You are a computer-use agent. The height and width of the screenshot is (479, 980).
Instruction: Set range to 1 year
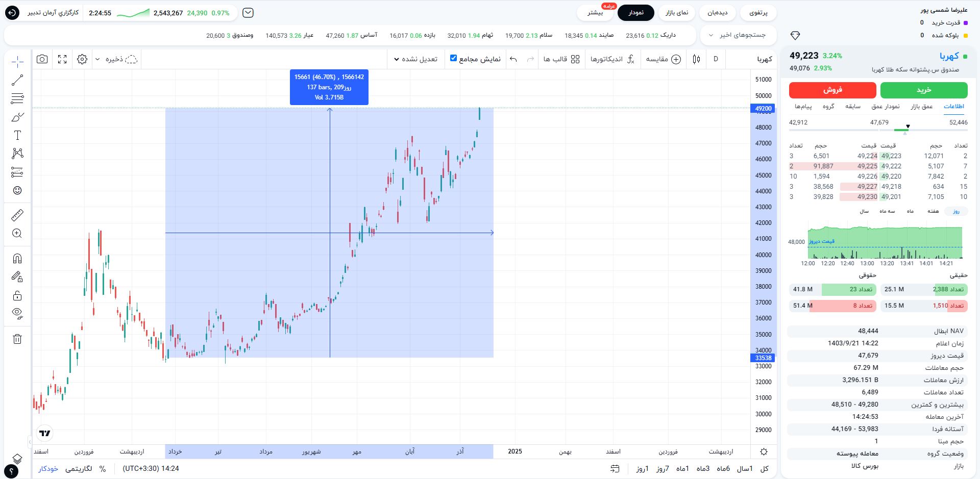coord(744,468)
